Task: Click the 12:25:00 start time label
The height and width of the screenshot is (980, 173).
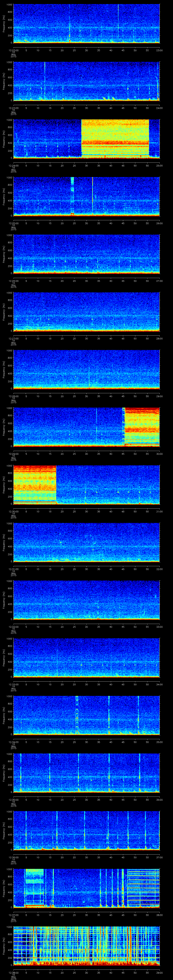Action: click(14, 223)
